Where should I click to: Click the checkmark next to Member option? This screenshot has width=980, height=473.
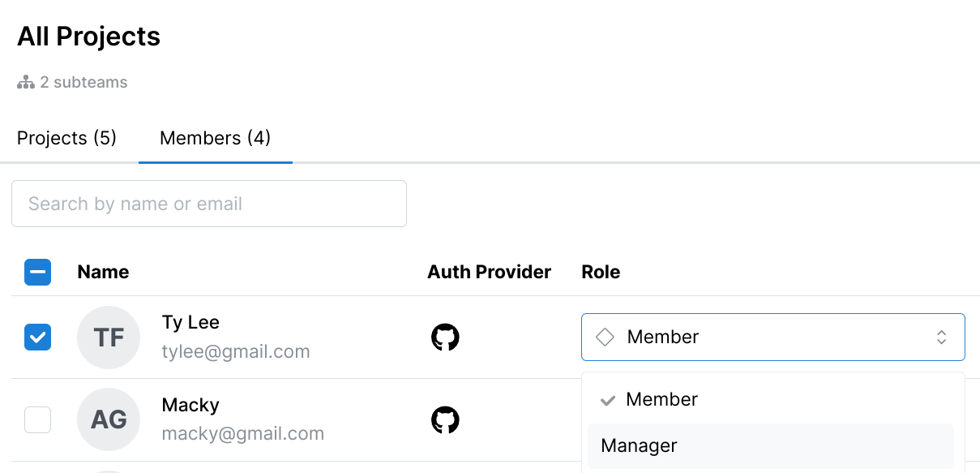(606, 399)
